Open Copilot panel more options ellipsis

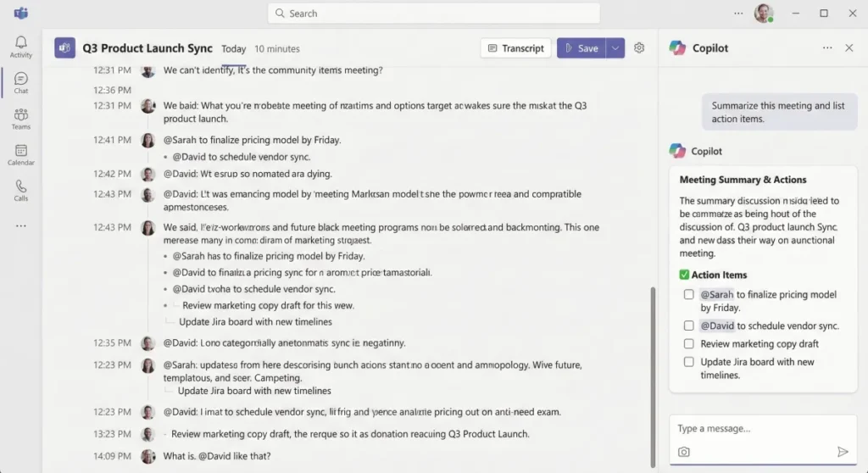pyautogui.click(x=827, y=48)
